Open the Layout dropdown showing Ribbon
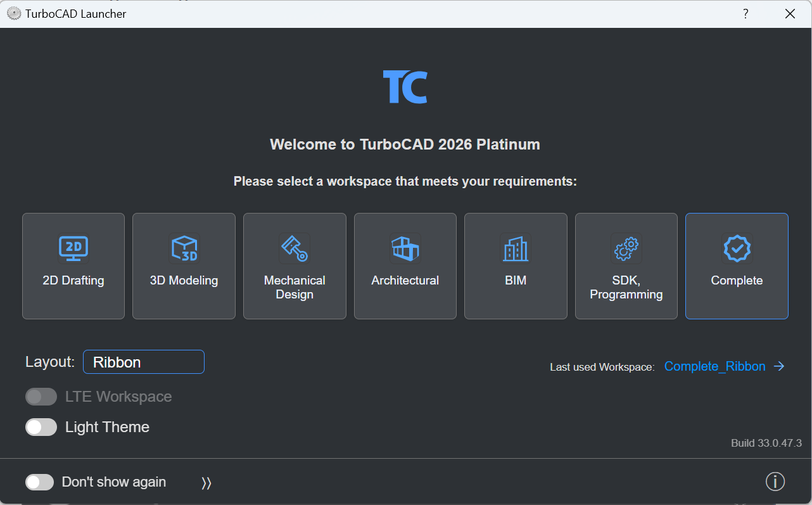Image resolution: width=812 pixels, height=505 pixels. pyautogui.click(x=144, y=362)
